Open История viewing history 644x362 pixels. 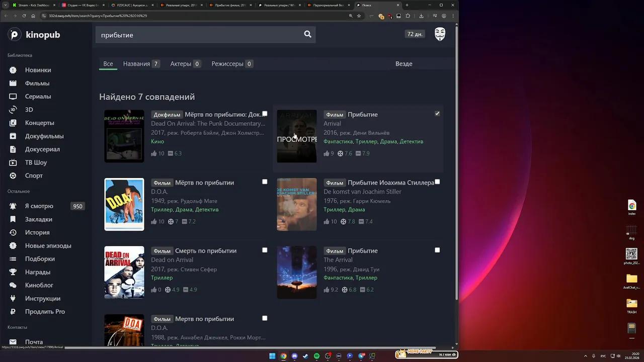[x=37, y=232]
